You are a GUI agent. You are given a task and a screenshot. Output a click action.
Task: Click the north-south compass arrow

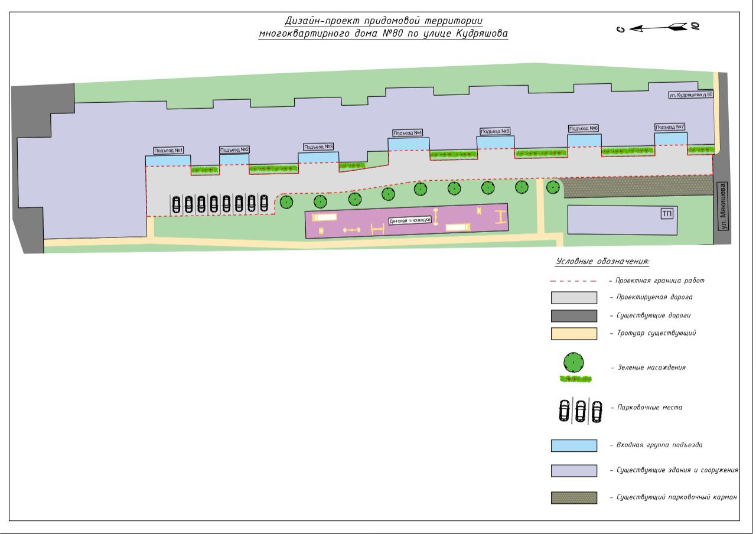[657, 27]
